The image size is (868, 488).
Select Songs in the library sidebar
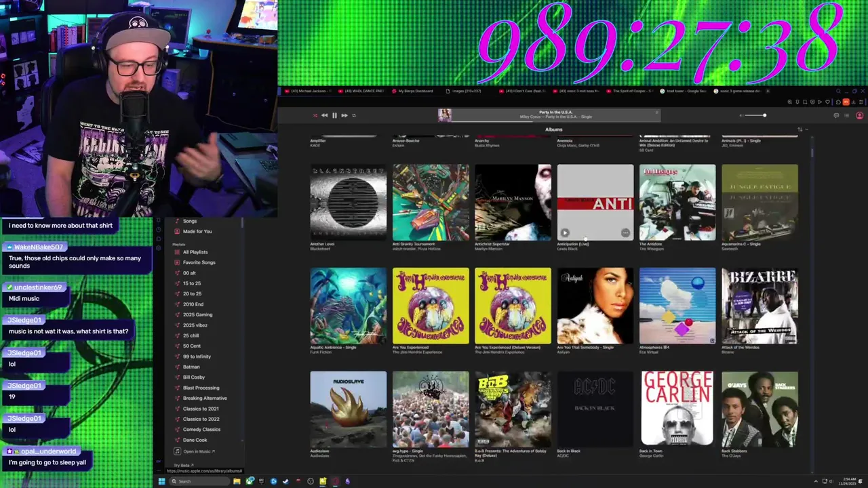point(190,221)
